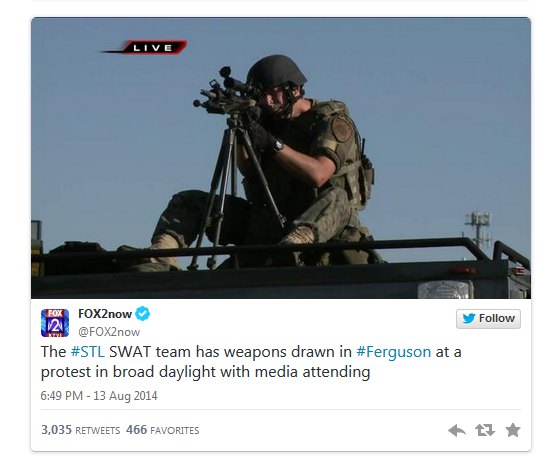This screenshot has height=459, width=541.
Task: Open the #Ferguson hashtag link
Action: pyautogui.click(x=393, y=352)
